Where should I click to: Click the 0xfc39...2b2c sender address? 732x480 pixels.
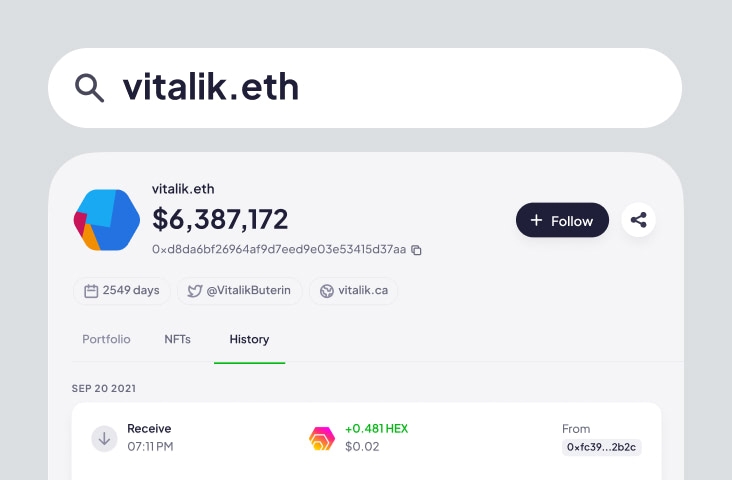click(x=601, y=447)
